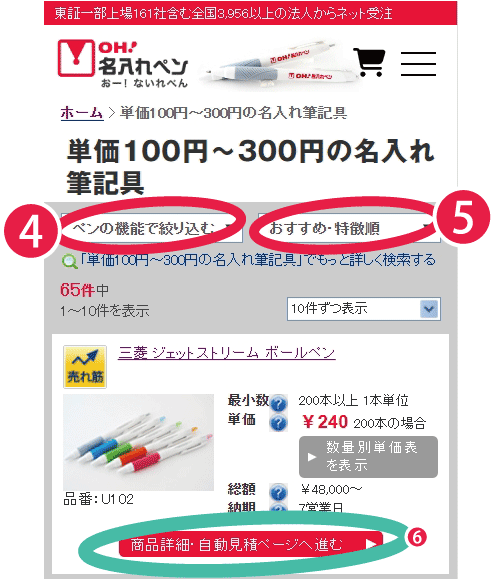Click the pen banner image in the header
Viewport: 495px width, 579px height.
273,65
